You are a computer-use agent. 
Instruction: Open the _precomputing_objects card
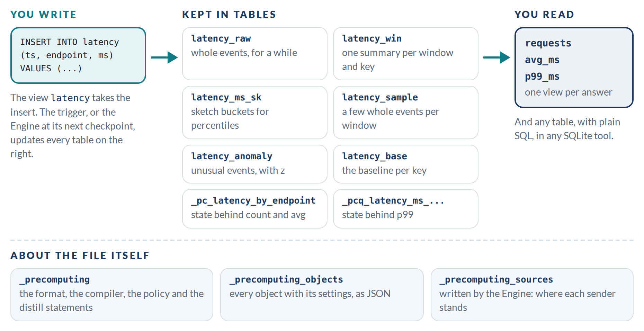point(322,295)
